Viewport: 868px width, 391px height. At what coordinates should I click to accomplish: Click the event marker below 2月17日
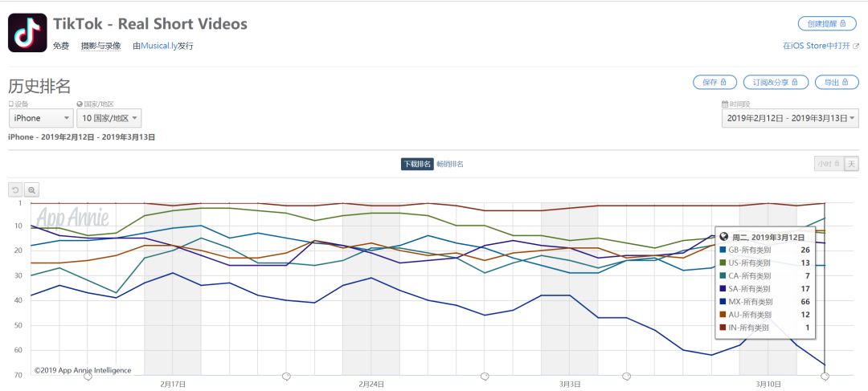coord(88,377)
